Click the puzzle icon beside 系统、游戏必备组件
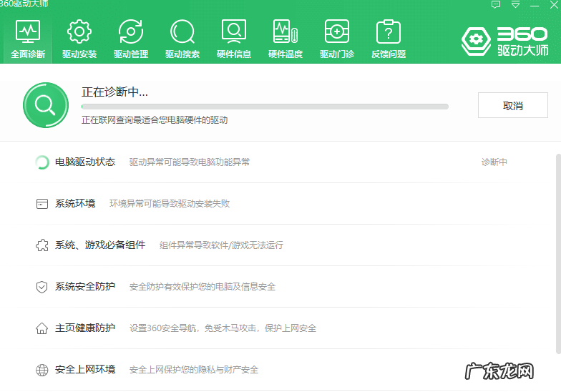This screenshot has height=392, width=561. (x=42, y=245)
